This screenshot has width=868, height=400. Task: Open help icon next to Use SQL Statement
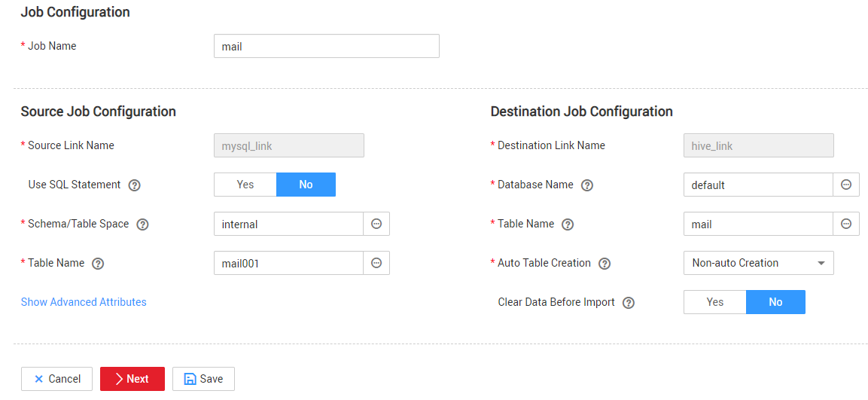tap(134, 185)
